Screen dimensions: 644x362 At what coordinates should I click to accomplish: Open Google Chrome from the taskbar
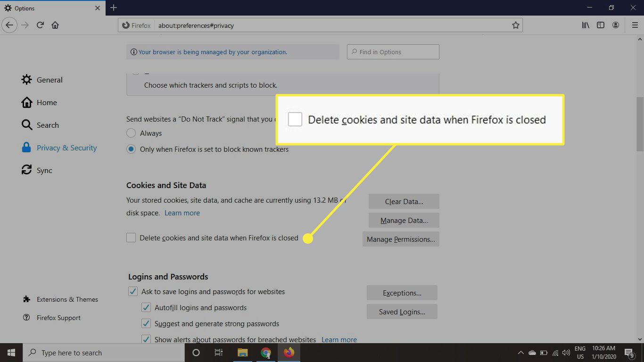click(266, 353)
